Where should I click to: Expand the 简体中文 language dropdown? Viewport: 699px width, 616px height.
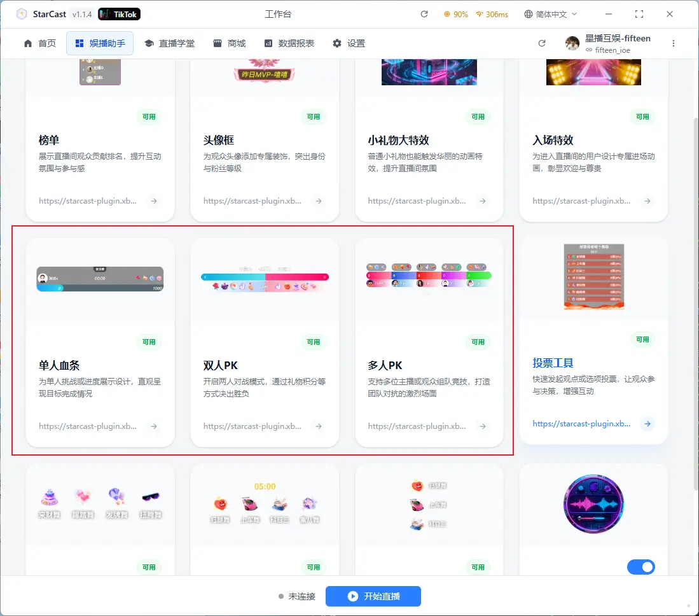pyautogui.click(x=550, y=14)
